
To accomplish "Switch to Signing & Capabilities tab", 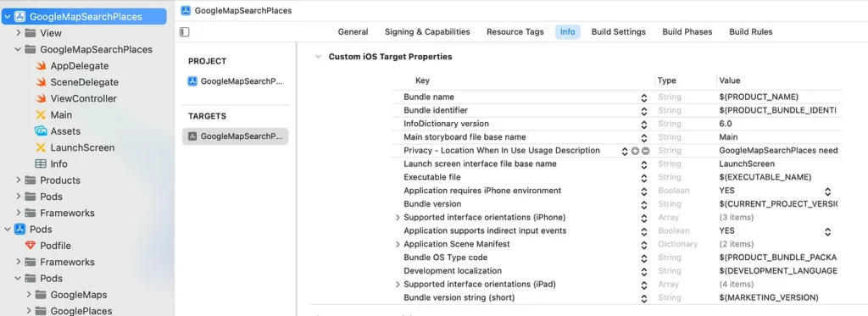I will point(427,32).
